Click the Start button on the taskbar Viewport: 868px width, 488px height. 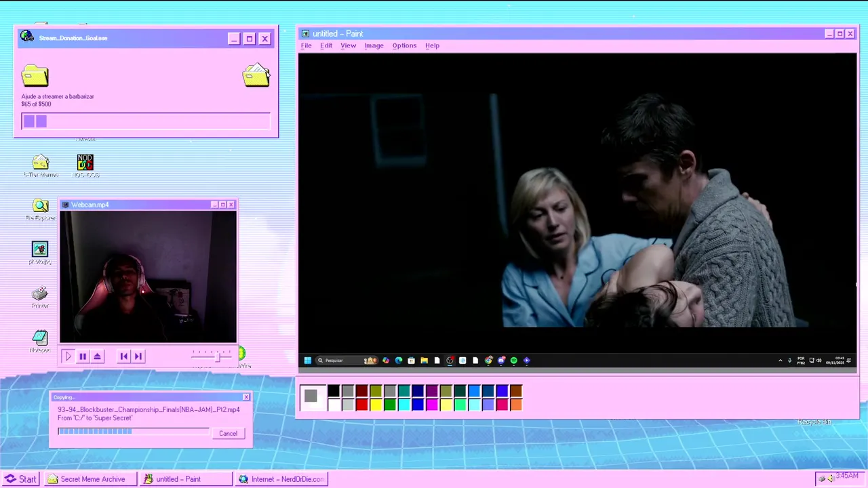(x=20, y=479)
